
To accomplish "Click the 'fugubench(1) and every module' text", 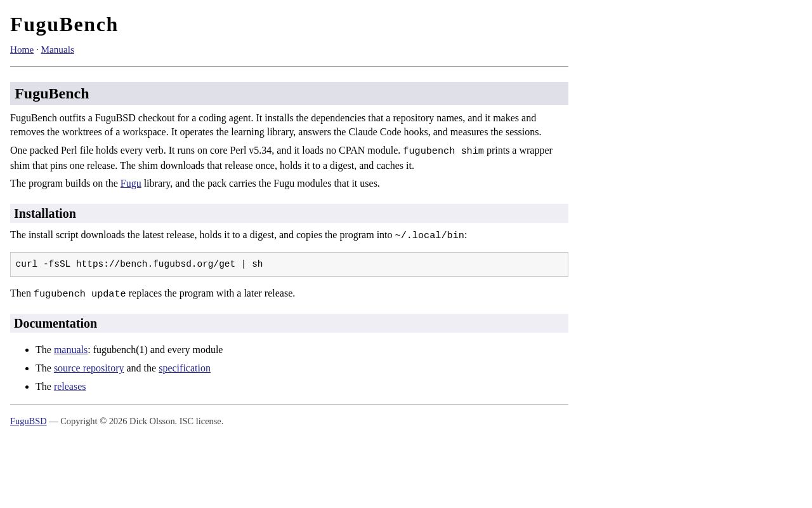I will (x=158, y=350).
